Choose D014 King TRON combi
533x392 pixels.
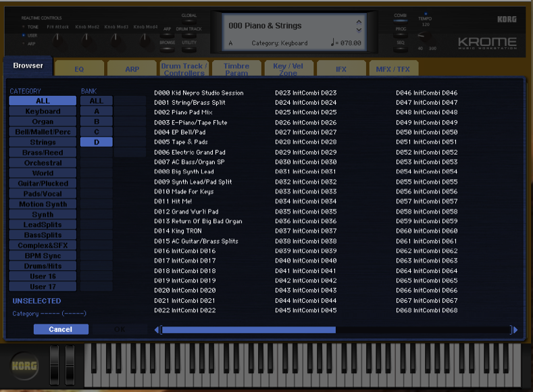[x=178, y=231]
